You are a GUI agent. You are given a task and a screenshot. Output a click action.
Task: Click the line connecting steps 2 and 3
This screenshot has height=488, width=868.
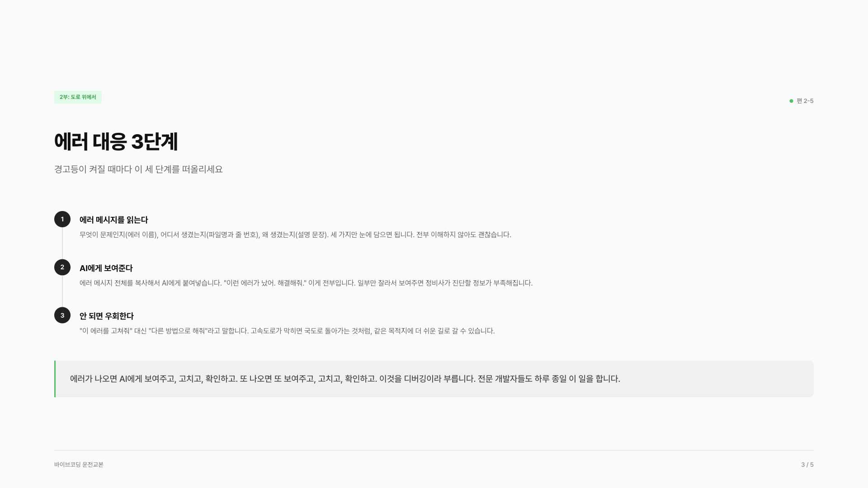tap(62, 291)
